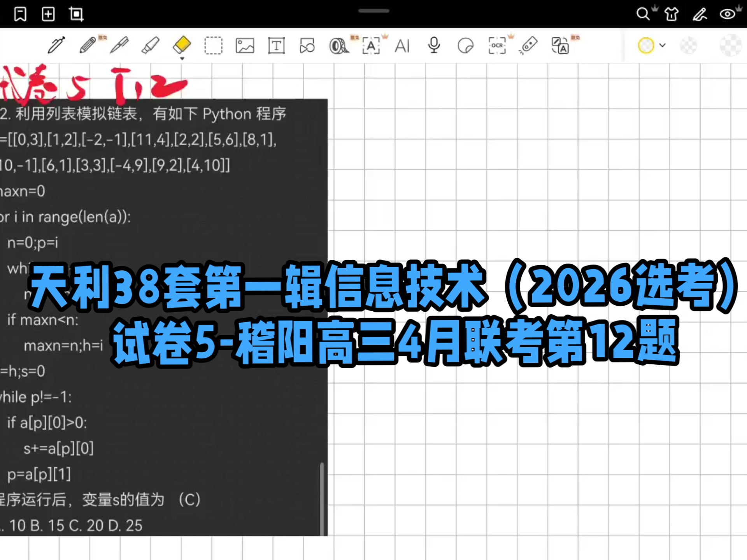Pick the yellow circle color swatch
Screen dimensions: 747x560
(x=646, y=45)
